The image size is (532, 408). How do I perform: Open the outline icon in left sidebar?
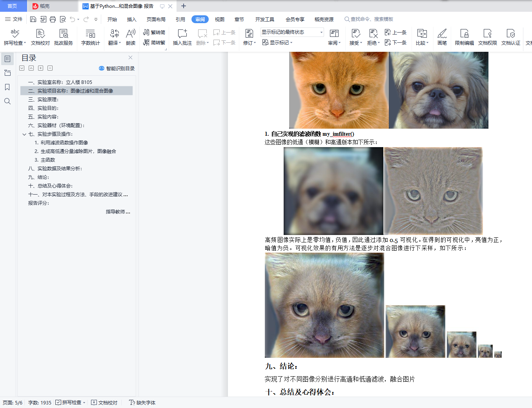click(7, 59)
